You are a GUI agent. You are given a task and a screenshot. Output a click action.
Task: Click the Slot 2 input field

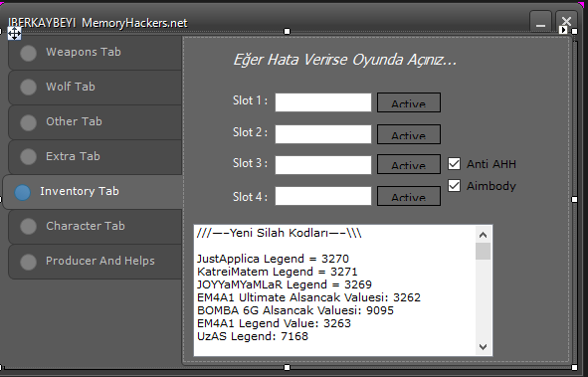(323, 134)
